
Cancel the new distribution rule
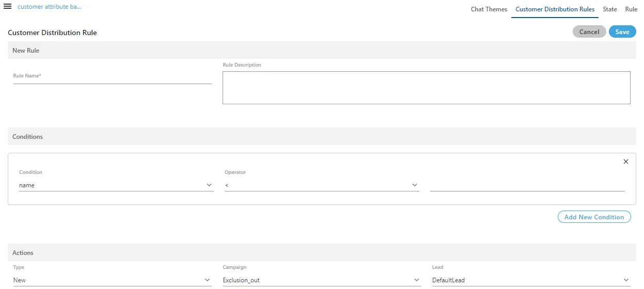(589, 31)
